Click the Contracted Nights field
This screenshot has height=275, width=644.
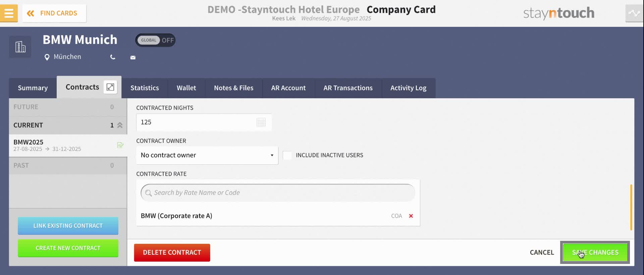(x=204, y=122)
